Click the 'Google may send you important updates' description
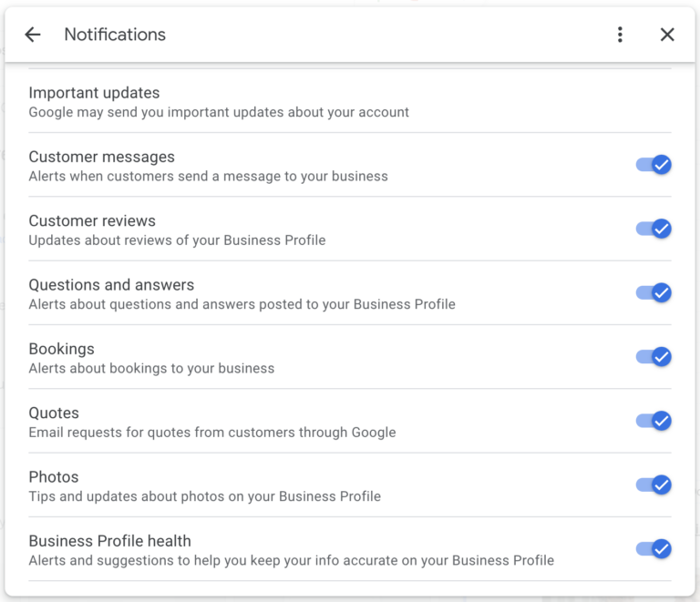This screenshot has height=602, width=700. click(219, 113)
